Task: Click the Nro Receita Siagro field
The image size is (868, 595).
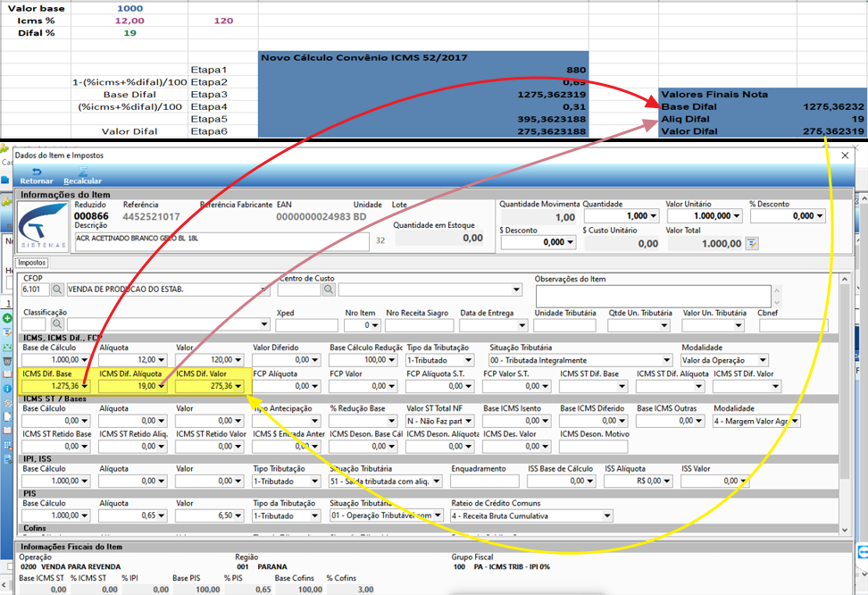Action: coord(420,325)
